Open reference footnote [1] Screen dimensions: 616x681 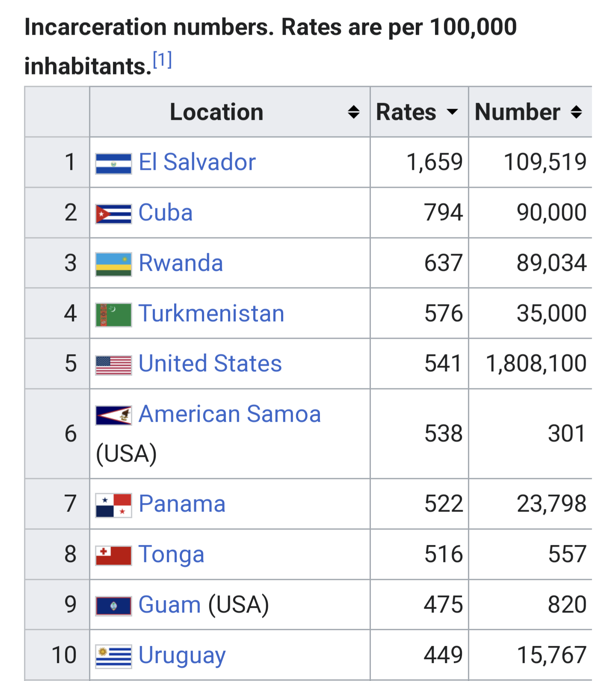click(x=163, y=59)
